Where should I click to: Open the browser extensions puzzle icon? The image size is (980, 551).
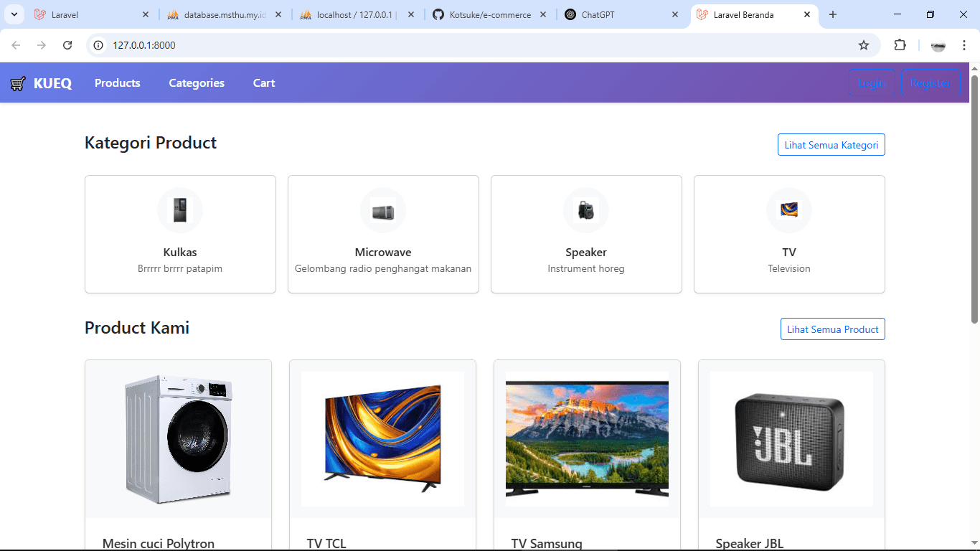[x=900, y=45]
